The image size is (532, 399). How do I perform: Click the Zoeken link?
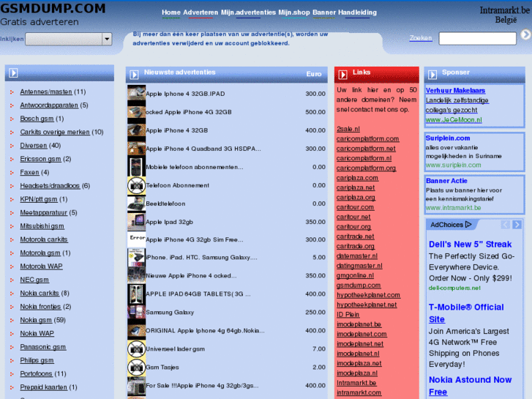pos(421,38)
